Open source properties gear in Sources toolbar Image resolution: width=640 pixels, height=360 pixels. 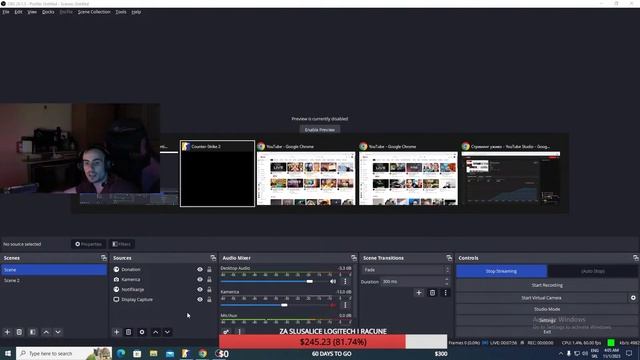coord(142,332)
